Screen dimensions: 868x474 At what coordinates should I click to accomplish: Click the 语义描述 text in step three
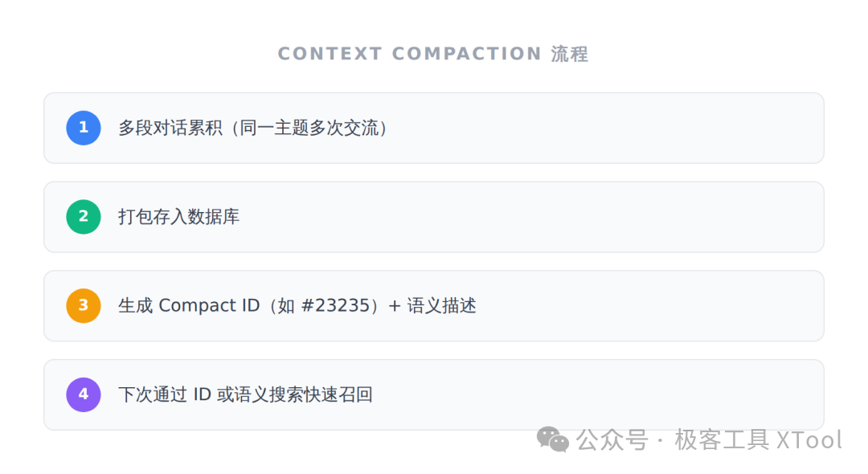(442, 306)
